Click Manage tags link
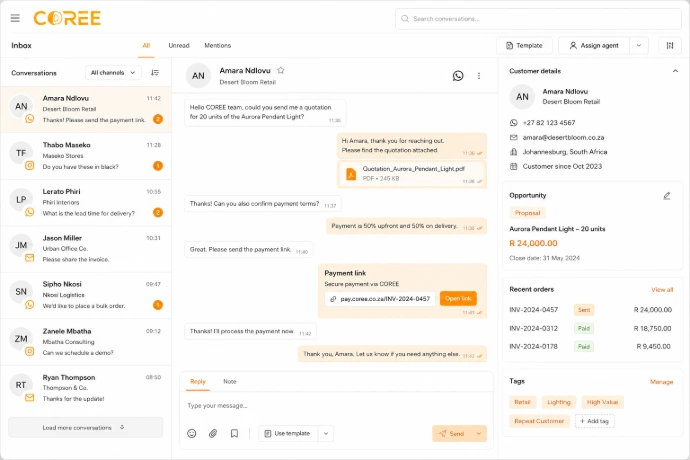Viewport: 690px width, 460px height. pos(661,382)
